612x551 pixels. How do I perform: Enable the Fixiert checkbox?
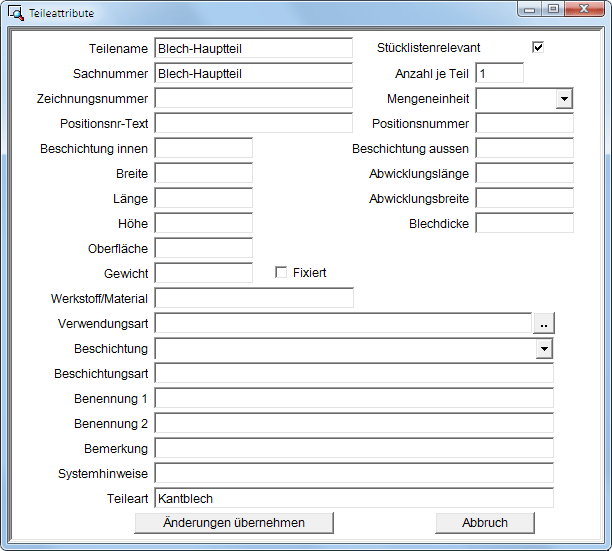coord(281,272)
